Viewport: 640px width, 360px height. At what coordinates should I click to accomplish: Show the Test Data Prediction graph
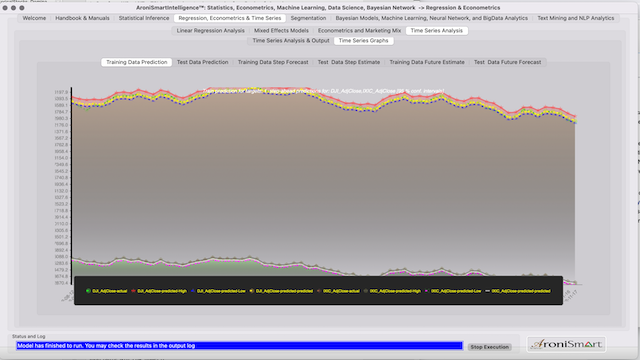(x=202, y=62)
